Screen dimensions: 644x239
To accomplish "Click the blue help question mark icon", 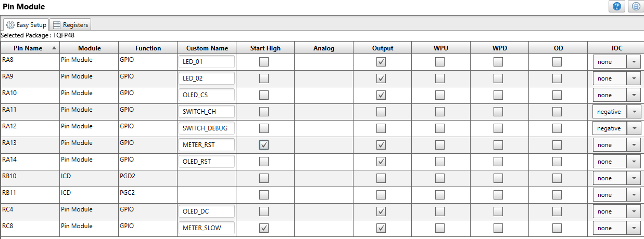I will pos(617,6).
